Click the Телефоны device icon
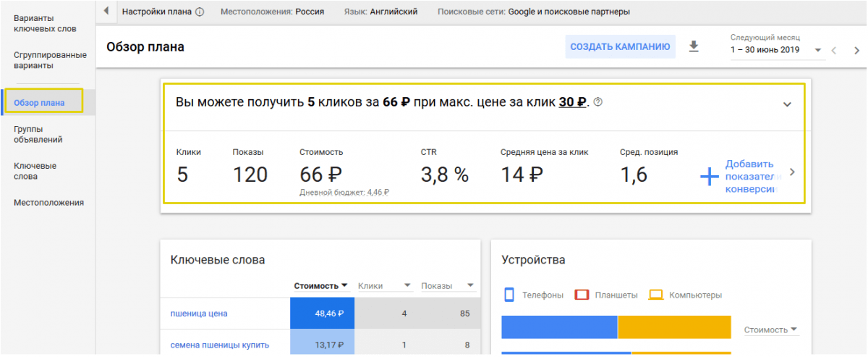 509,295
